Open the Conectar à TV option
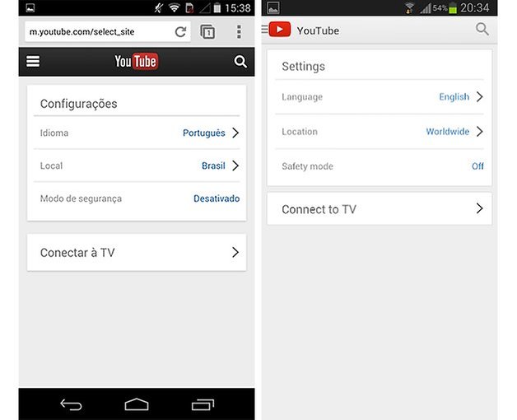 tap(137, 252)
